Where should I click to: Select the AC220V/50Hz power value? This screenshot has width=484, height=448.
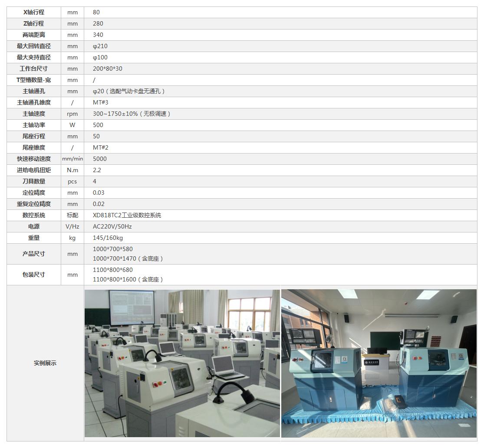coord(112,227)
